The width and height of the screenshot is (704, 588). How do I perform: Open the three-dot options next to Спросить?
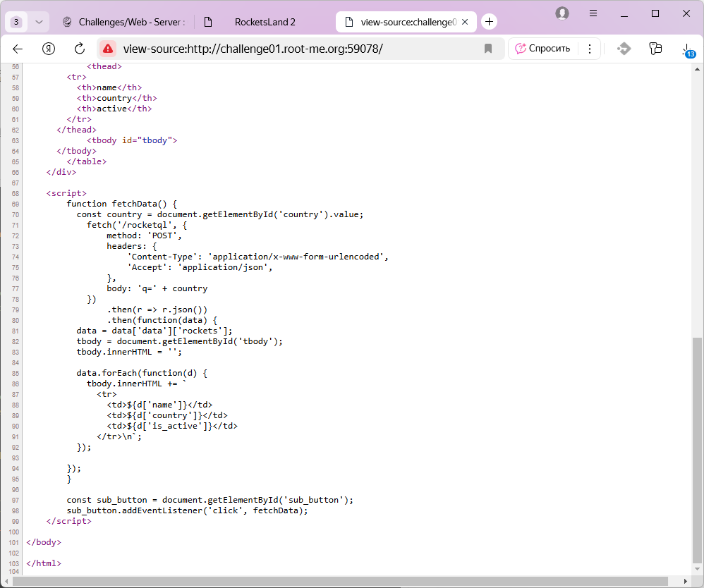(590, 49)
